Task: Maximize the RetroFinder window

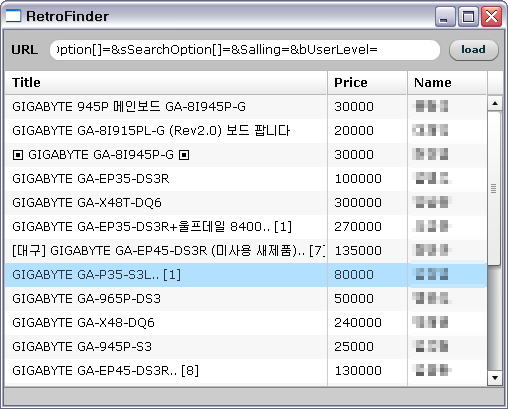Action: click(x=468, y=16)
